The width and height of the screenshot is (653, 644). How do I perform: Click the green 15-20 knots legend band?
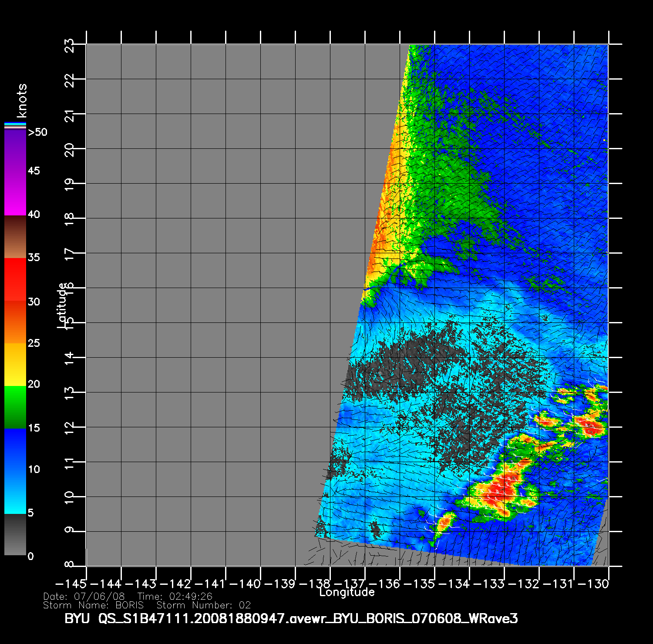pyautogui.click(x=15, y=407)
